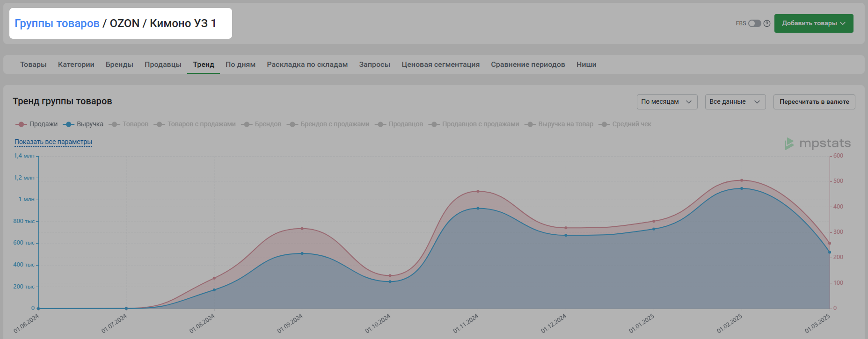
Task: Open the Ниши tab
Action: tap(586, 65)
